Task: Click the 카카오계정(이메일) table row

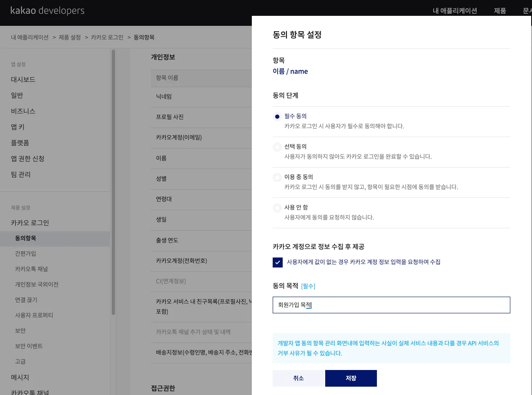Action: coord(201,137)
